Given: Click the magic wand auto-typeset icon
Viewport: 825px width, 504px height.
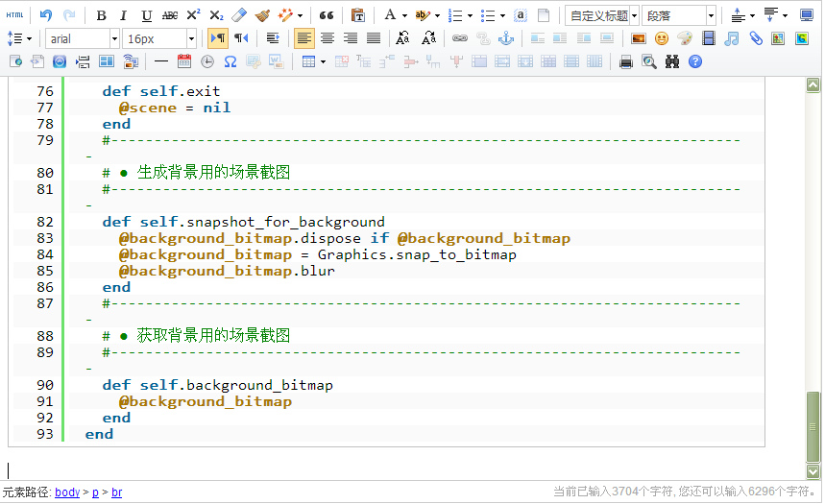Looking at the screenshot, I should 285,15.
